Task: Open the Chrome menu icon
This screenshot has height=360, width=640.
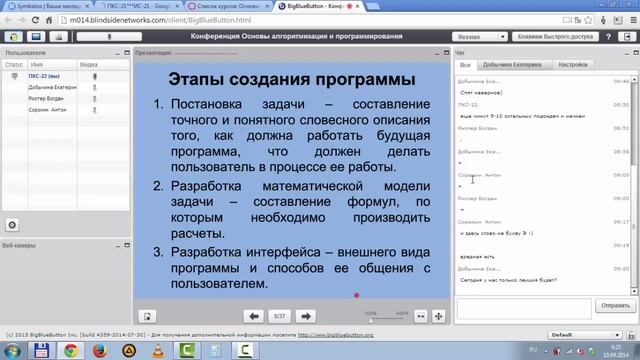Action: pyautogui.click(x=633, y=20)
